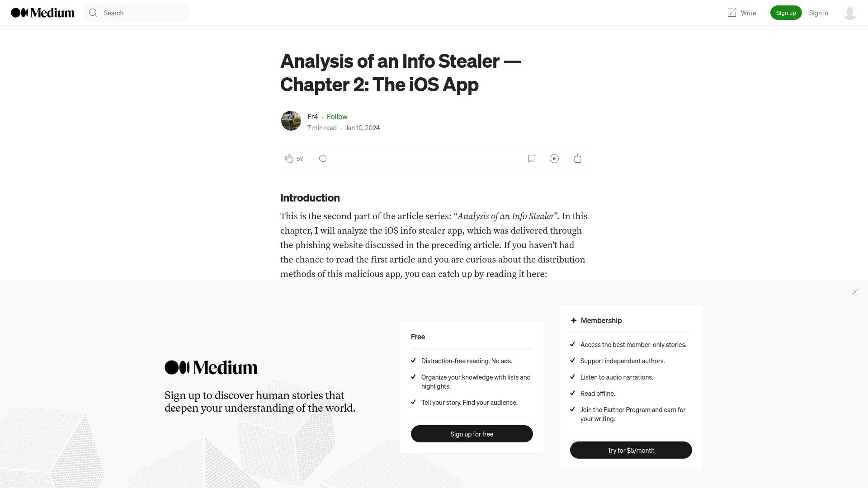Click the Comments icon
The width and height of the screenshot is (868, 488).
click(x=322, y=159)
